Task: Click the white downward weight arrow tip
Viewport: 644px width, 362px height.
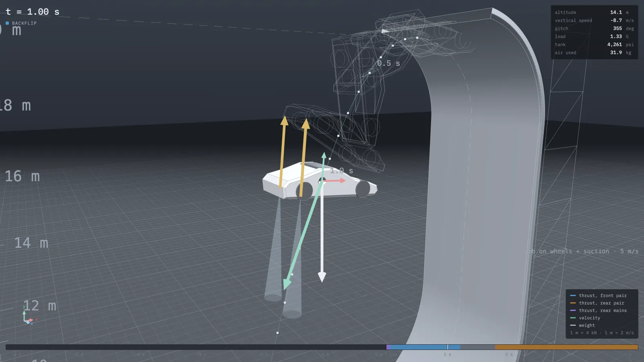Action: [x=322, y=277]
